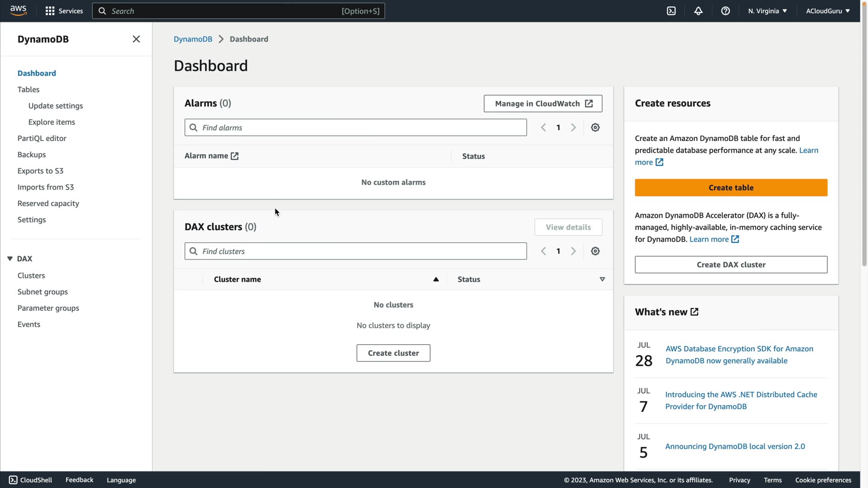Open the Services grid menu
The image size is (868, 488).
[x=64, y=11]
